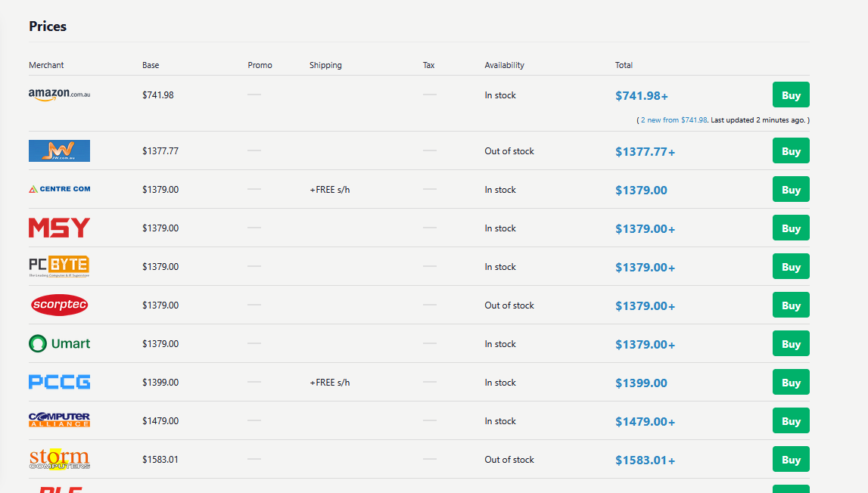The image size is (868, 493).
Task: Select Computer Alliance base price $1479.00
Action: [160, 421]
